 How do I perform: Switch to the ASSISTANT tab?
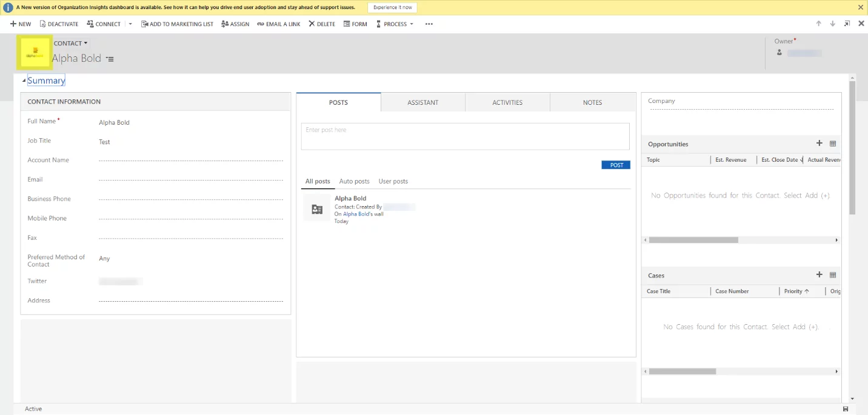point(423,102)
